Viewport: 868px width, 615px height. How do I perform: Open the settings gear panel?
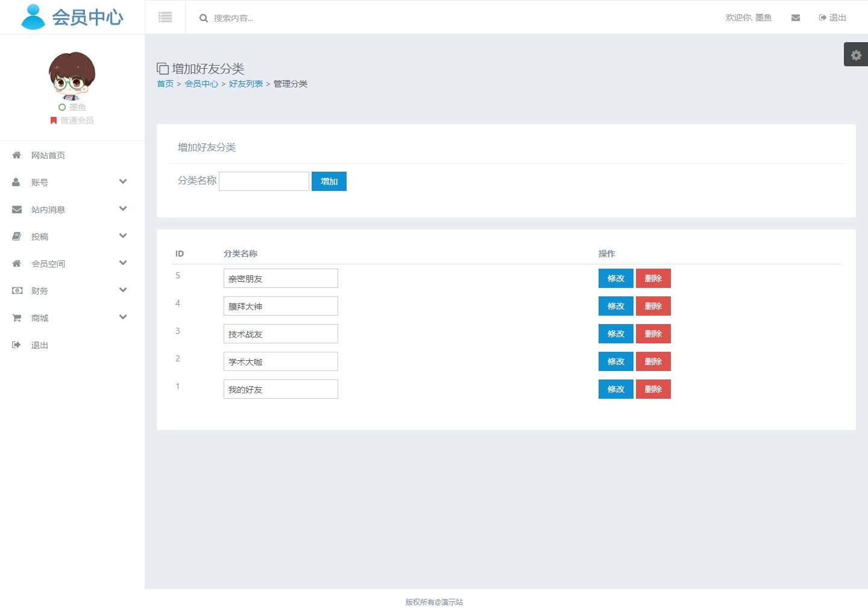click(856, 55)
